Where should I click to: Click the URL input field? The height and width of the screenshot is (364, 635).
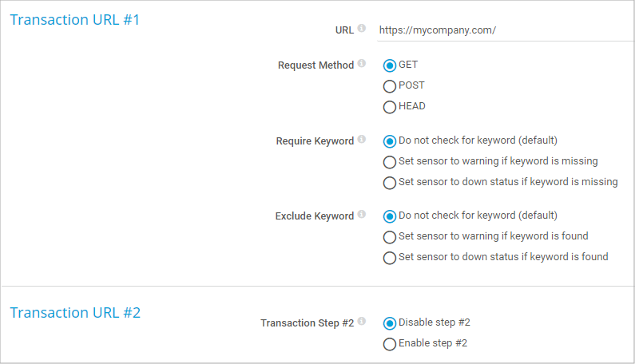[x=503, y=30]
